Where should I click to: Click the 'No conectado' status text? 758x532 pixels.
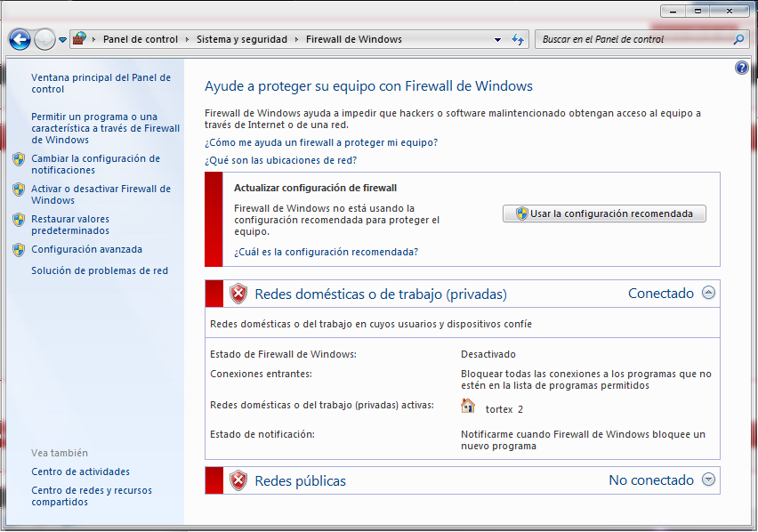pos(651,480)
